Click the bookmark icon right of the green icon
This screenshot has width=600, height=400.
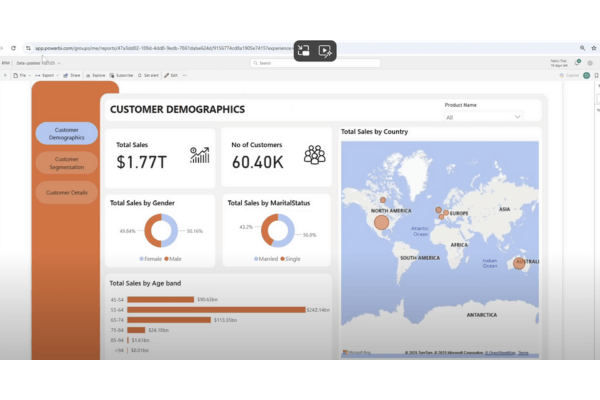[597, 75]
